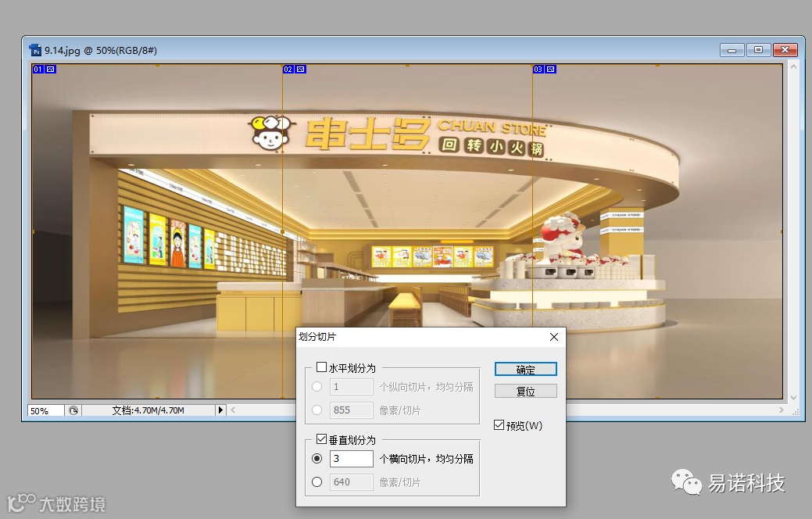812x519 pixels.
Task: Click the 划分切片 dialog title
Action: [x=317, y=337]
